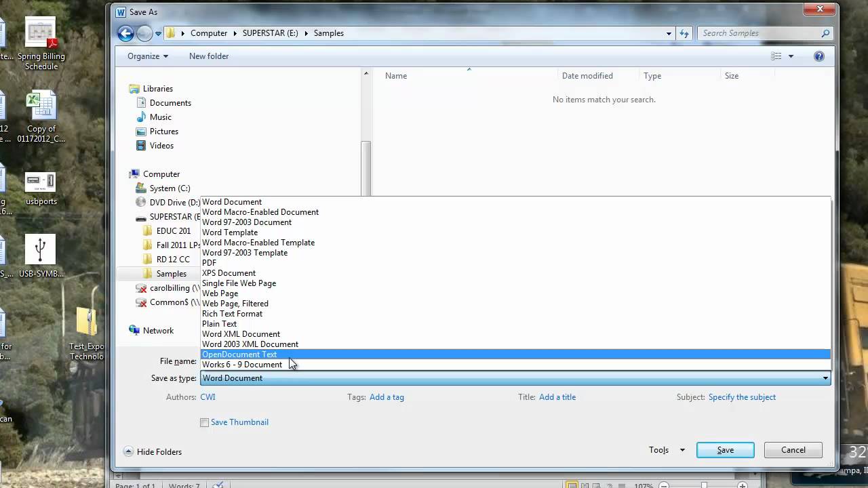This screenshot has width=868, height=488.
Task: Choose Word Template from the list
Action: pos(515,232)
